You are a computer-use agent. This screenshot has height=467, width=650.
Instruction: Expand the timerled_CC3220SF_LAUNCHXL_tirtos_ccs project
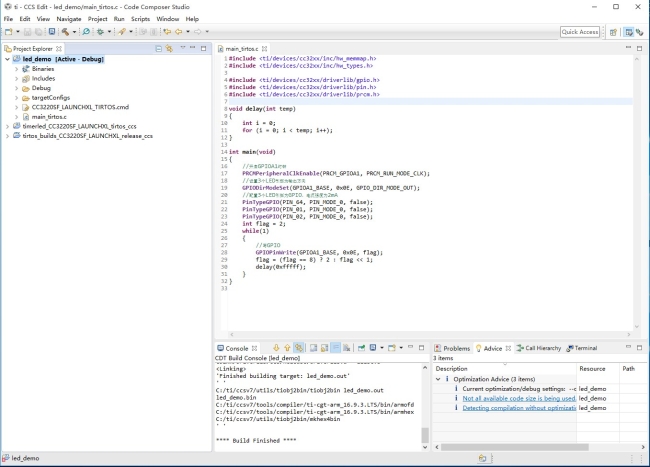7,126
